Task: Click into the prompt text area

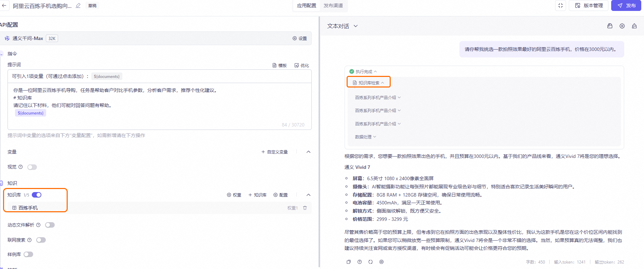Action: [160, 106]
